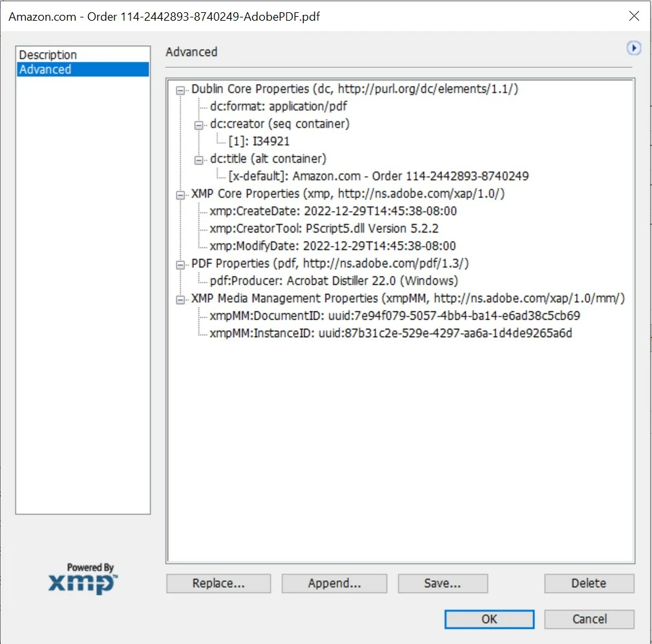This screenshot has width=652, height=644.
Task: Select the xmp:CreatorTool PScript5.dll row
Action: tap(324, 229)
